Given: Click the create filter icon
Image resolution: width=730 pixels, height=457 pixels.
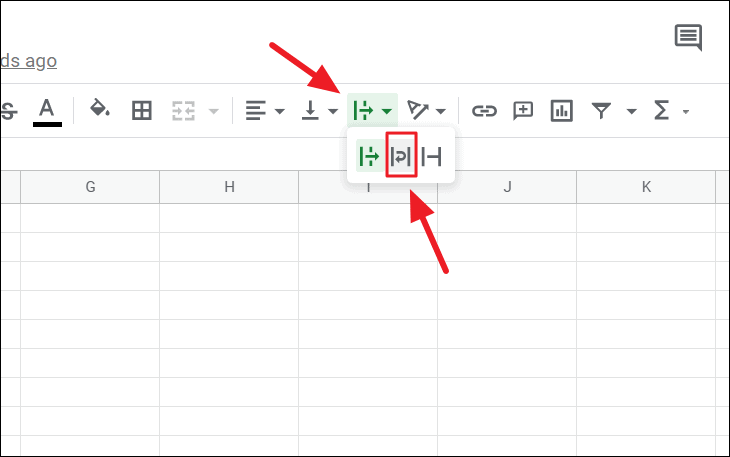Looking at the screenshot, I should (601, 110).
